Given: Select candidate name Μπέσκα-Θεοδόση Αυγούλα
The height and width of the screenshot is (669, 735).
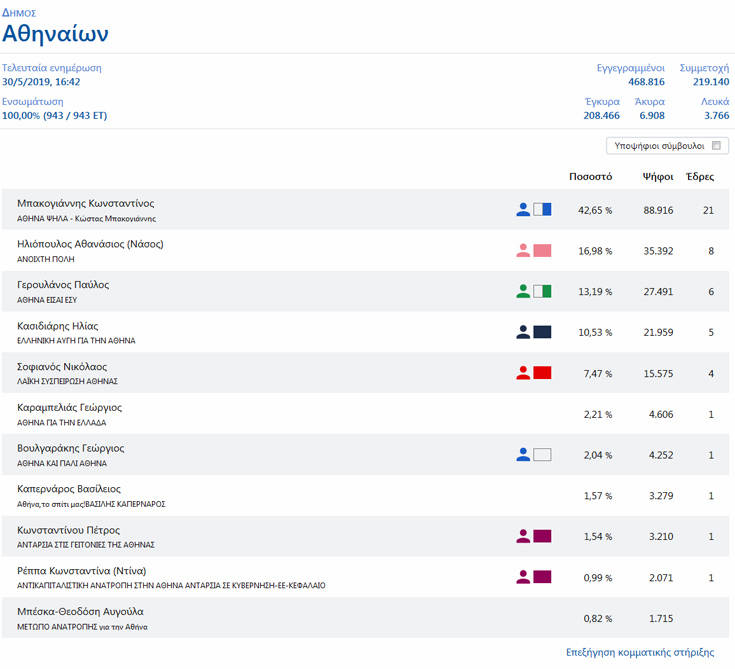Looking at the screenshot, I should point(81,612).
